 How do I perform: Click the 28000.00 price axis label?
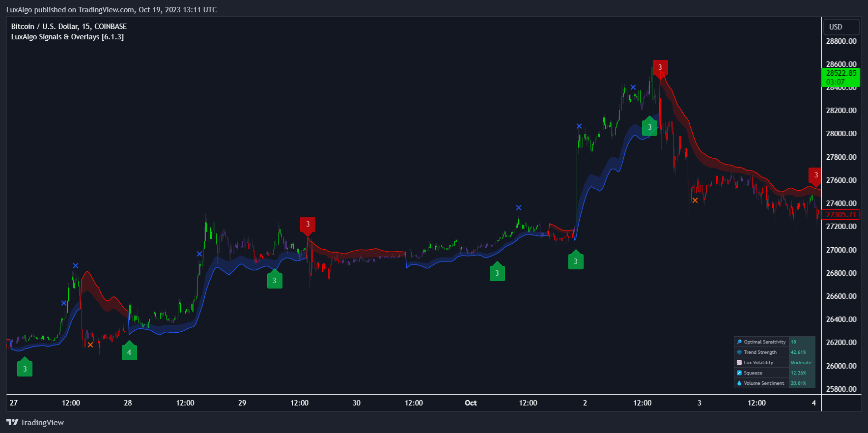(x=841, y=134)
